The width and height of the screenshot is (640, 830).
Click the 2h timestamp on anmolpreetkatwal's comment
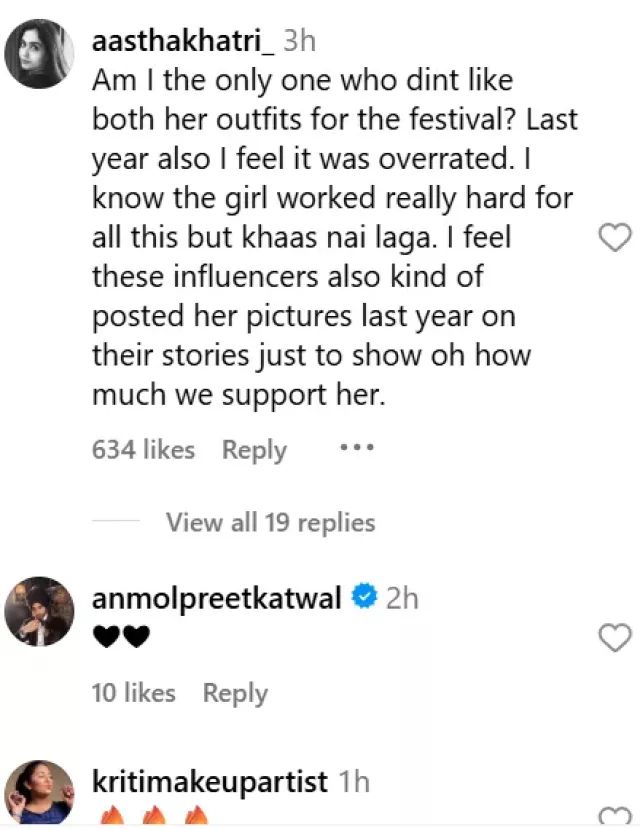pyautogui.click(x=401, y=598)
